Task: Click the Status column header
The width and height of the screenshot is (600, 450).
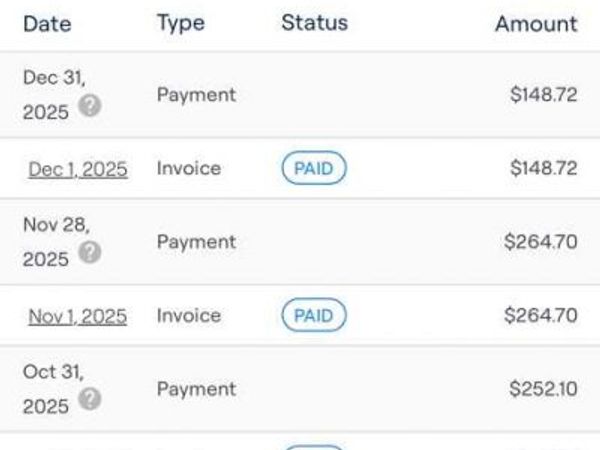Action: (314, 23)
